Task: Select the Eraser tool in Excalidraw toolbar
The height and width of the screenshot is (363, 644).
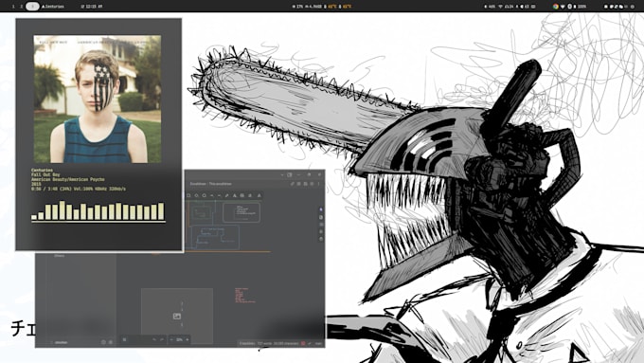Action: [x=250, y=195]
